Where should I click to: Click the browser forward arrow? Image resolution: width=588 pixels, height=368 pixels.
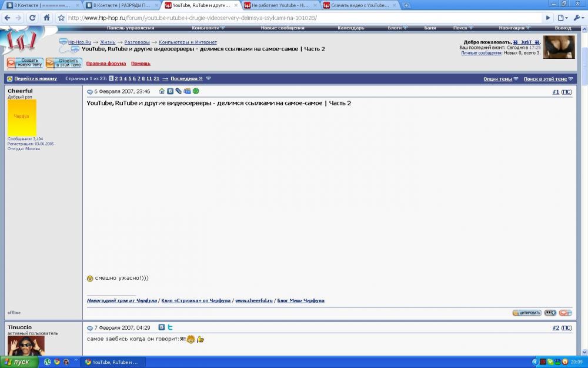pos(19,18)
